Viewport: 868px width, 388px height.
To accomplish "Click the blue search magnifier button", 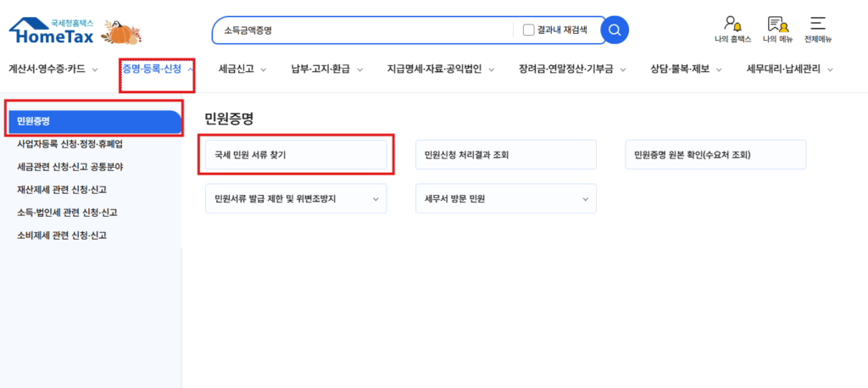I will [x=615, y=30].
